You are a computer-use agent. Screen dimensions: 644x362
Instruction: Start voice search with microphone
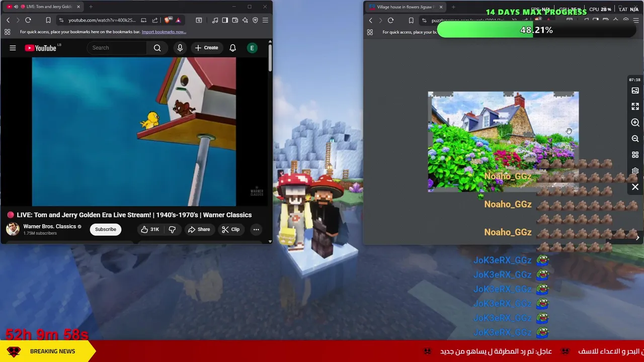pos(180,48)
